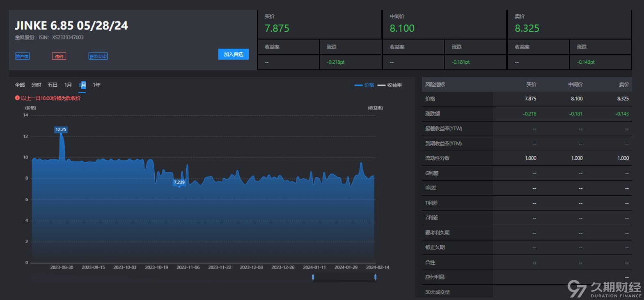The image size is (644, 300).
Task: Click the 风险指标 table header
Action: pos(435,84)
